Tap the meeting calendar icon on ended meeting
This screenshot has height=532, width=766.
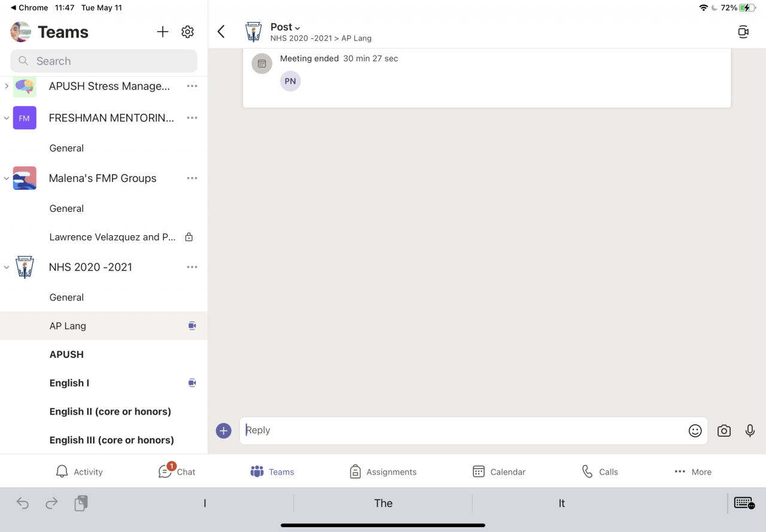(262, 63)
